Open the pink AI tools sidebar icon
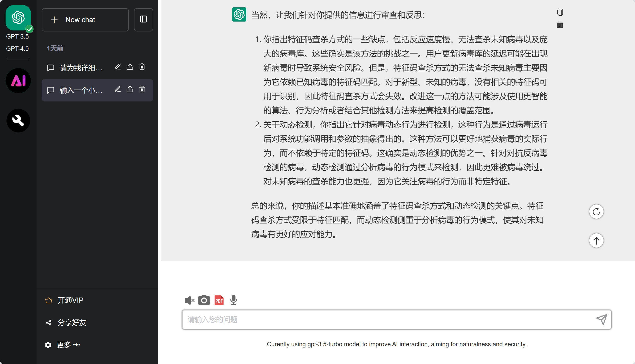Viewport: 635px width, 364px height. tap(18, 81)
